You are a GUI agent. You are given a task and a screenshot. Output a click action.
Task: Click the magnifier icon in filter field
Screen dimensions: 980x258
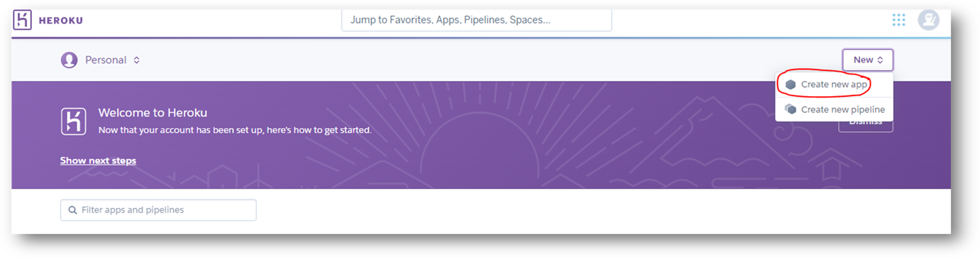[x=73, y=210]
